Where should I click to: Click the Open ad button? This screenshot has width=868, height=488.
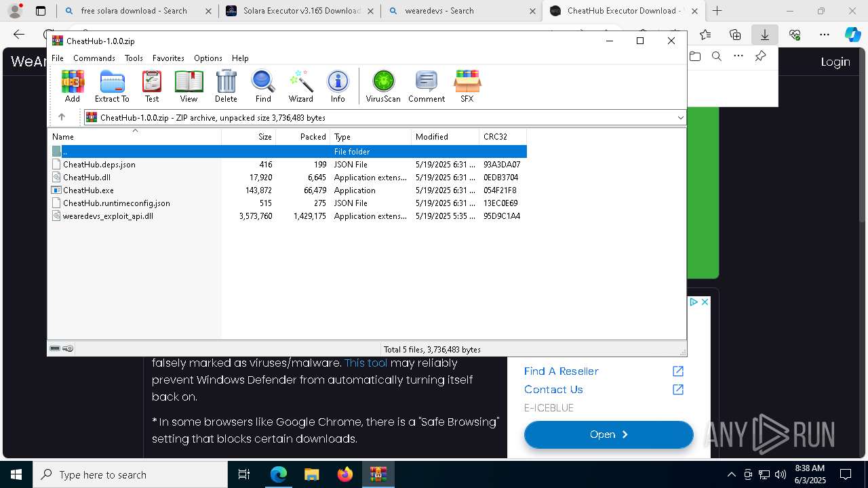pyautogui.click(x=609, y=434)
